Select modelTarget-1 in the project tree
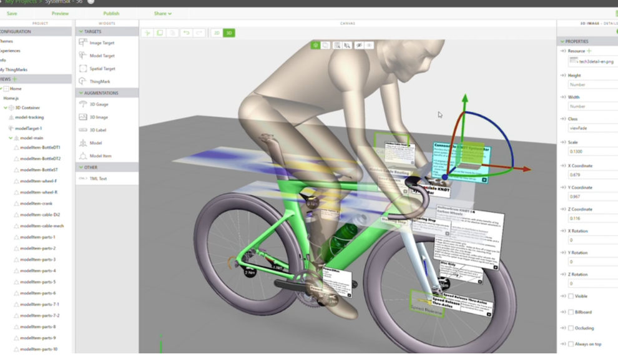The height and width of the screenshot is (364, 618). point(28,128)
